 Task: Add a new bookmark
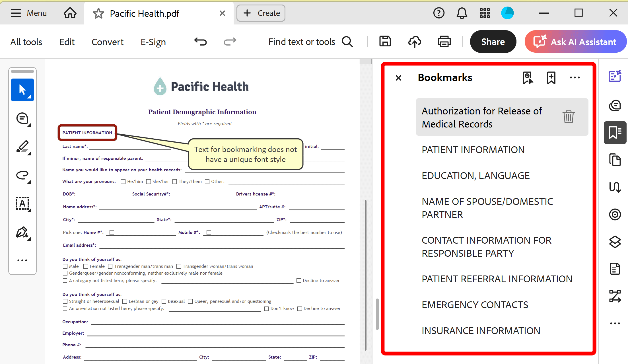(551, 78)
